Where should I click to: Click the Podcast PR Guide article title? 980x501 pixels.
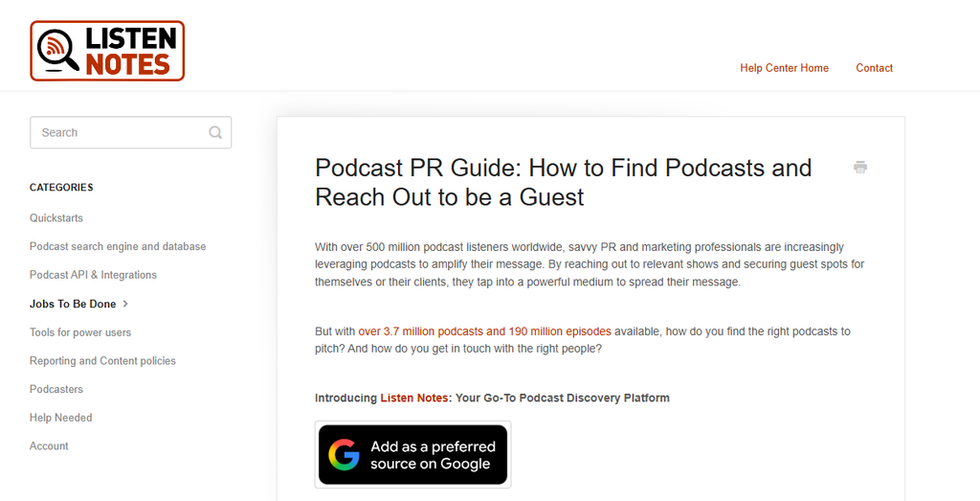pos(563,182)
